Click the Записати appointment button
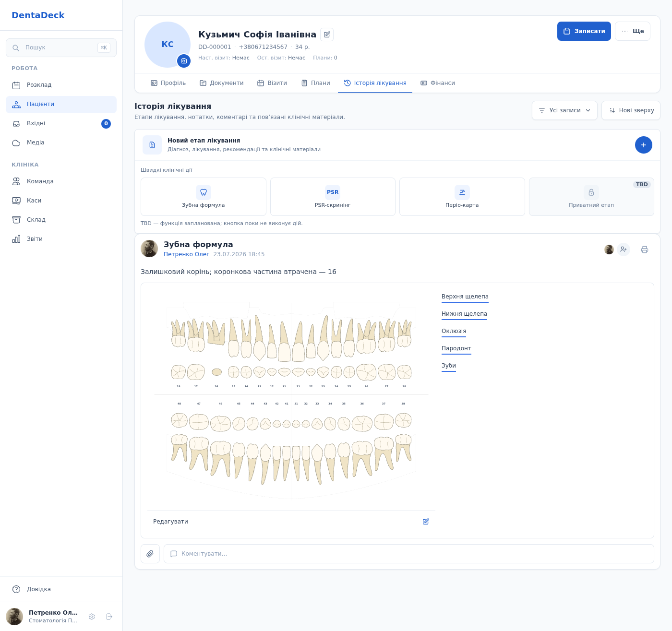This screenshot has width=672, height=631. (584, 31)
